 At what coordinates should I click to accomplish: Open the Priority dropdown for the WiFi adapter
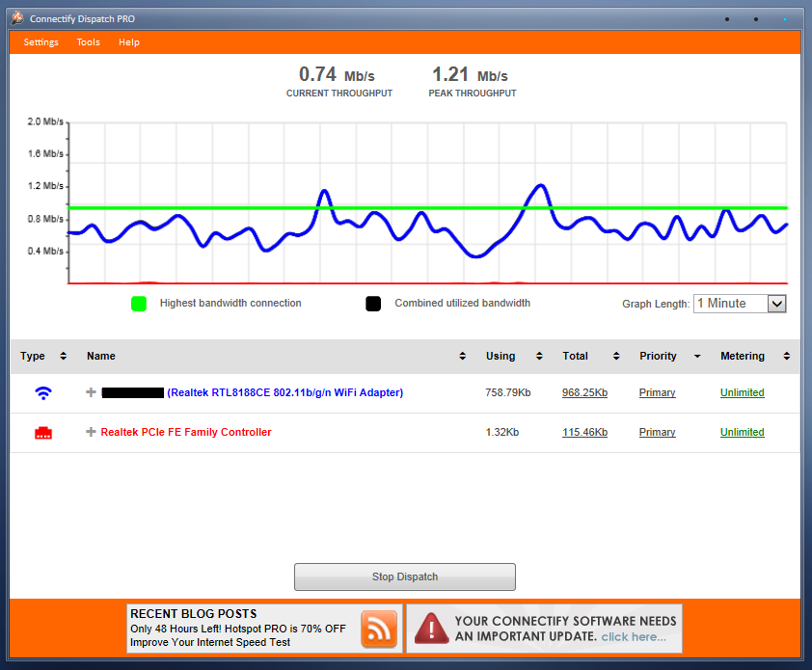tap(657, 392)
